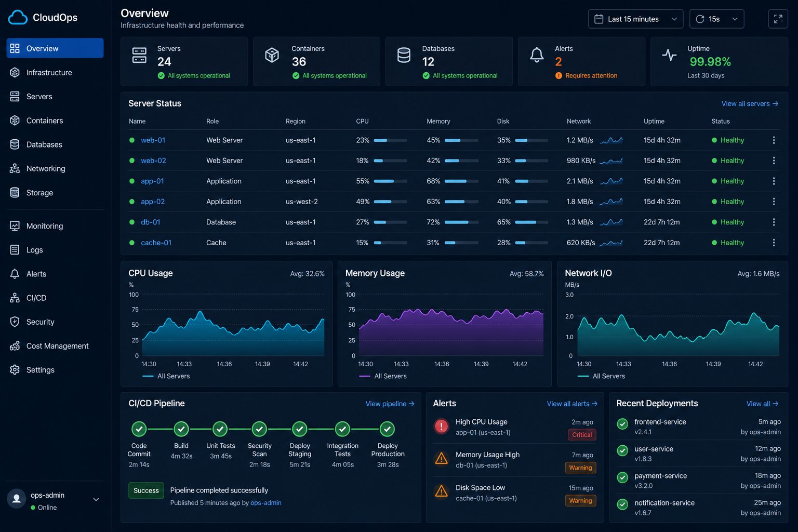Screen dimensions: 798x532
Task: Open the three-dot menu for app-01
Action: click(774, 181)
